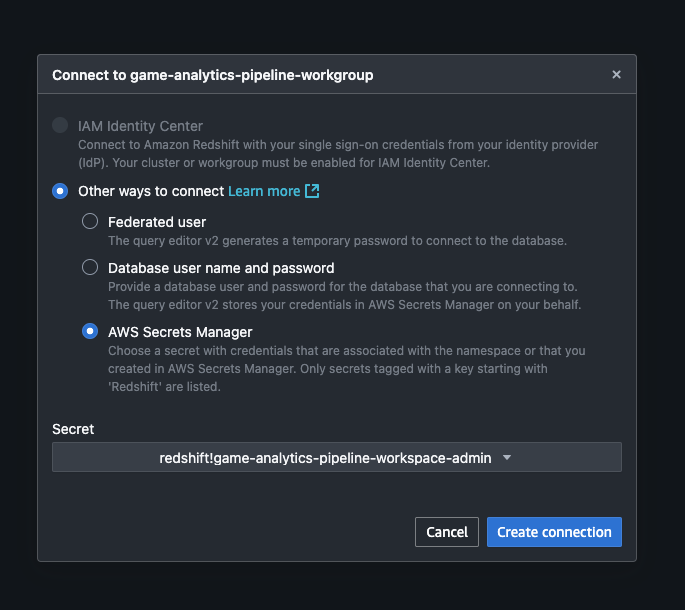This screenshot has width=685, height=610.
Task: Click the 'Federated user' label text
Action: tap(157, 222)
